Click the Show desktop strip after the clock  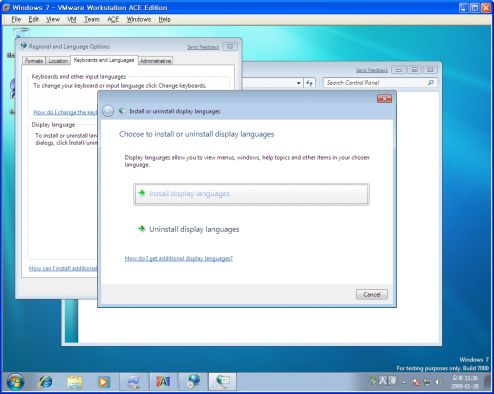487,382
